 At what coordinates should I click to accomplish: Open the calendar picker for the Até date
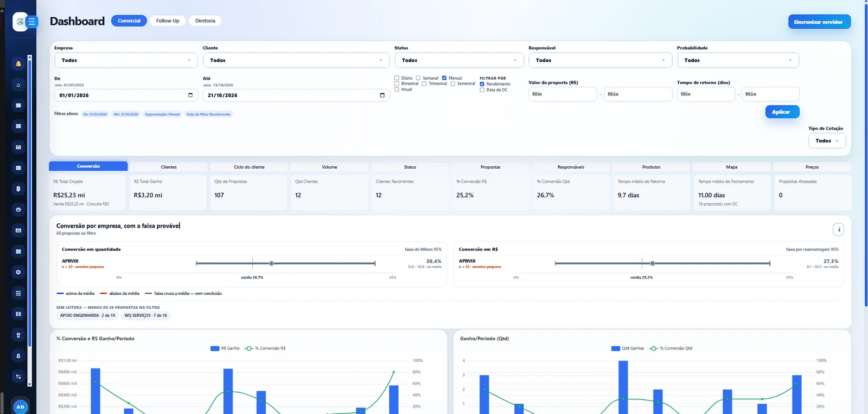[382, 95]
